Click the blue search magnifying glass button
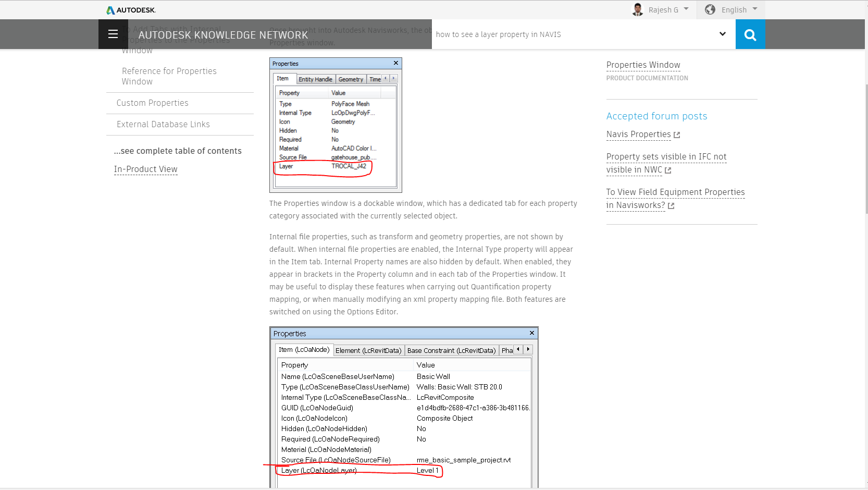Image resolution: width=868 pixels, height=490 pixels. point(750,34)
